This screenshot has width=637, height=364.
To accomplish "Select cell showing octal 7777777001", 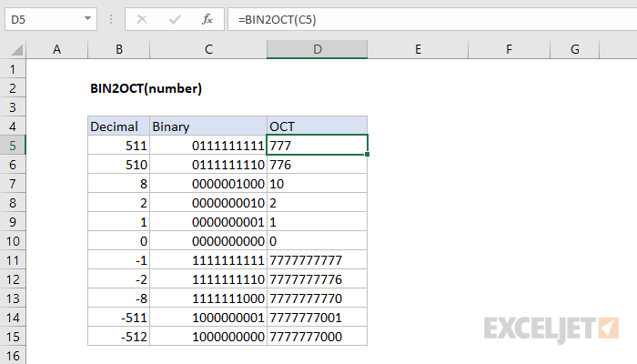I will click(x=317, y=318).
